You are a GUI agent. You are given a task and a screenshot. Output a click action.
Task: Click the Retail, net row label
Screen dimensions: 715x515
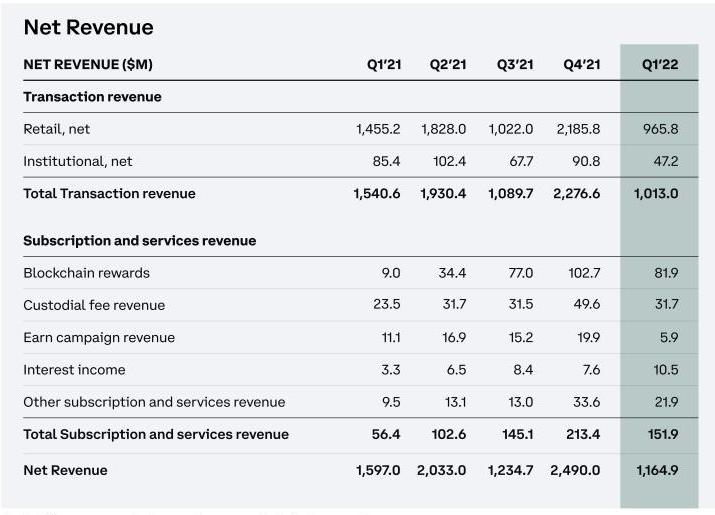point(56,129)
